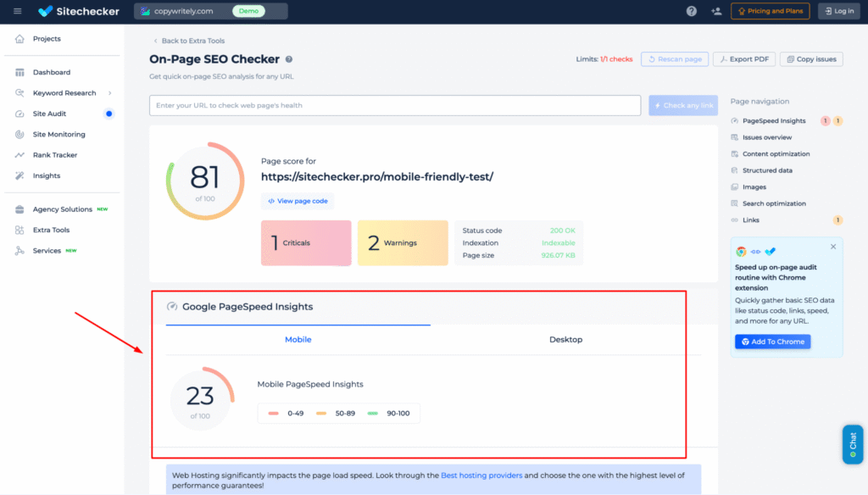Click the Google PageSpeed Insights gauge icon
Viewport: 868px width, 495px height.
click(x=172, y=306)
